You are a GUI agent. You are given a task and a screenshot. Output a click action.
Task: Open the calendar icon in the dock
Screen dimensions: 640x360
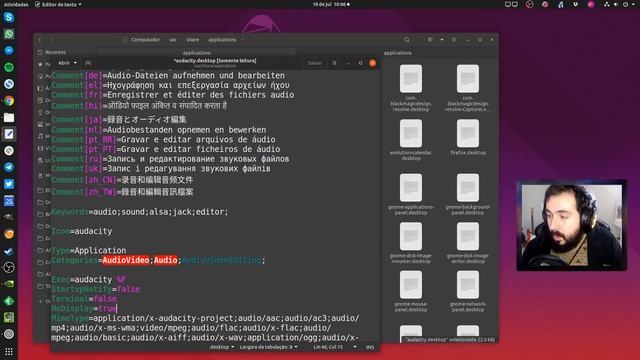(9, 201)
